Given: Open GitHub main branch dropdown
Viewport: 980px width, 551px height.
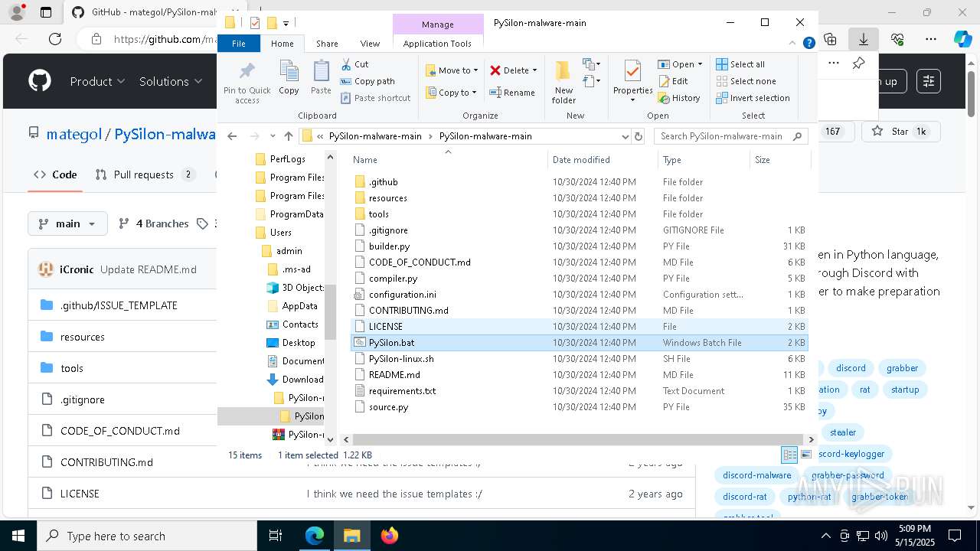Looking at the screenshot, I should [x=67, y=223].
